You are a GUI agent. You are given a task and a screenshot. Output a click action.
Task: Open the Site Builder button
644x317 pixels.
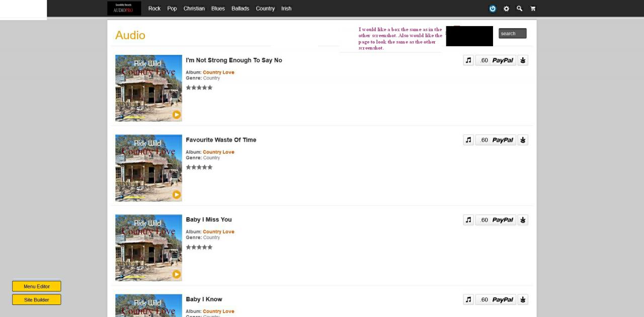click(x=37, y=300)
